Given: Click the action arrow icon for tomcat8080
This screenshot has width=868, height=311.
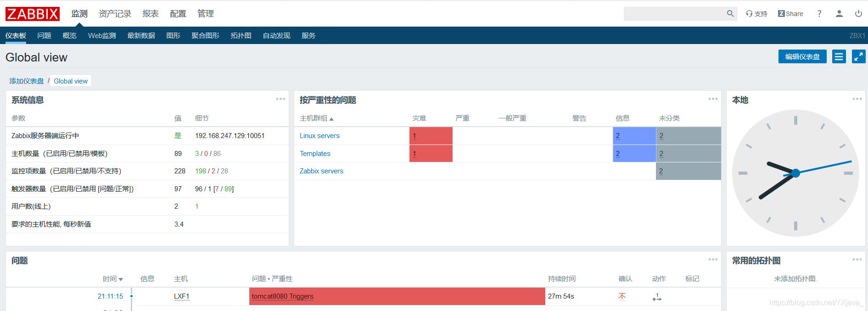Looking at the screenshot, I should point(657,297).
